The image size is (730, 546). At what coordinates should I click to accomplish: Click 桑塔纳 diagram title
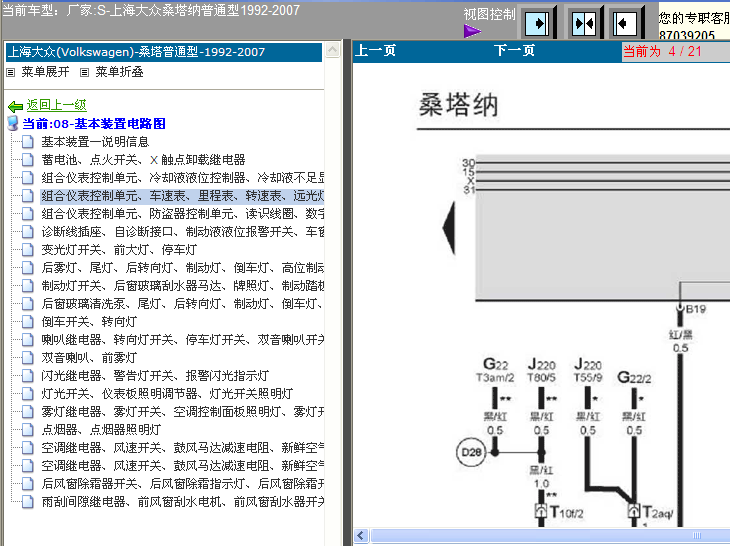tap(459, 105)
